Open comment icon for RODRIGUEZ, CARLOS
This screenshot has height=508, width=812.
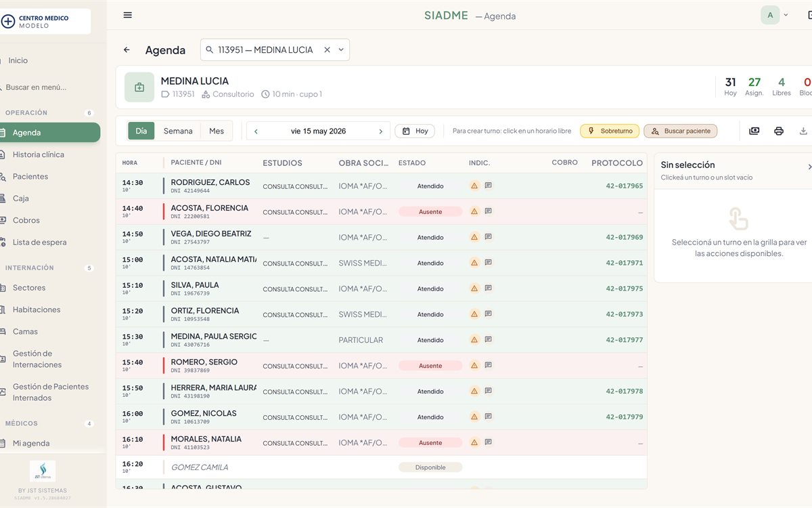(488, 186)
